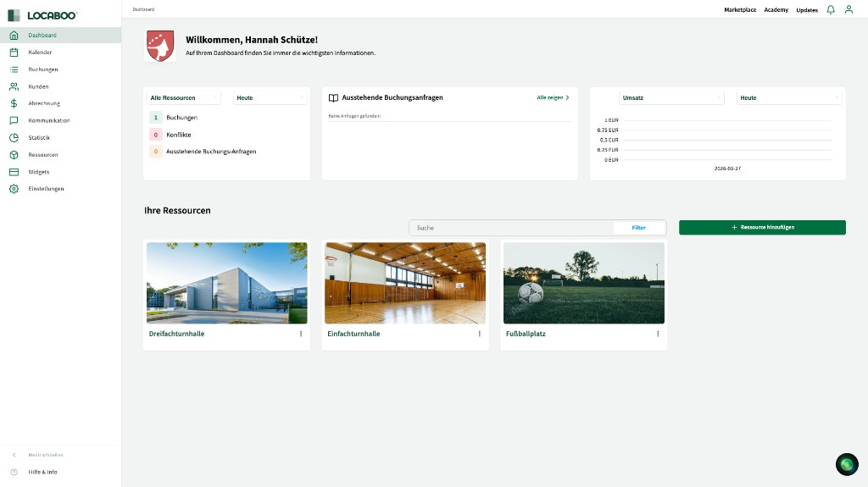Click the Kunden people icon

point(14,86)
